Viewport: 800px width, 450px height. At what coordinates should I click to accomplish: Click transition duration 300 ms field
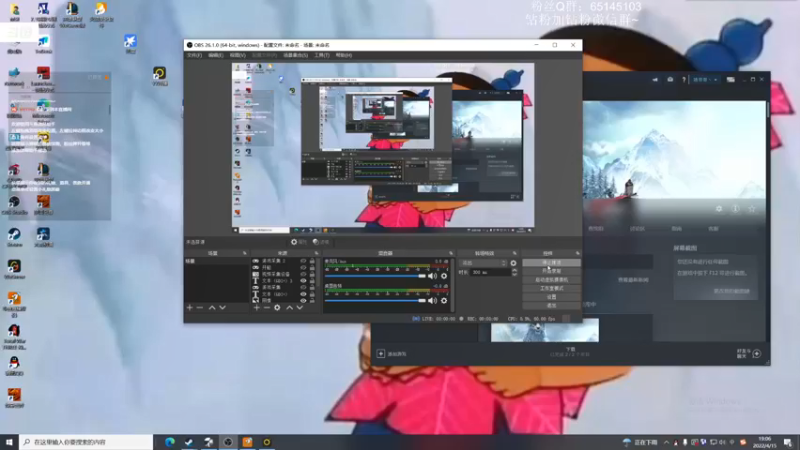point(490,272)
